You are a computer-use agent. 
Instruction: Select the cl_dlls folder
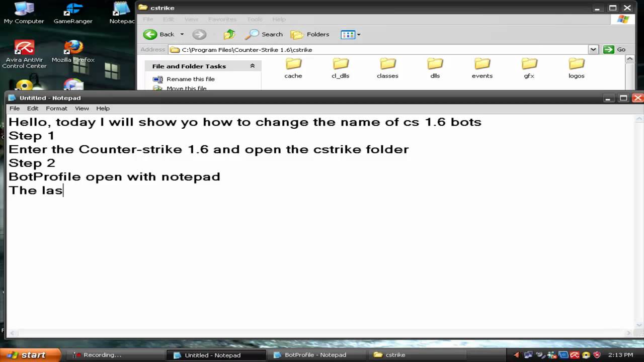coord(340,68)
